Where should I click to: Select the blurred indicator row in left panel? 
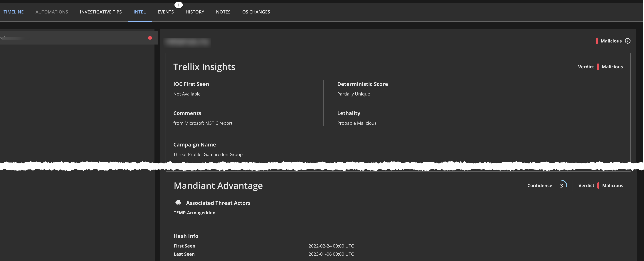(79, 38)
